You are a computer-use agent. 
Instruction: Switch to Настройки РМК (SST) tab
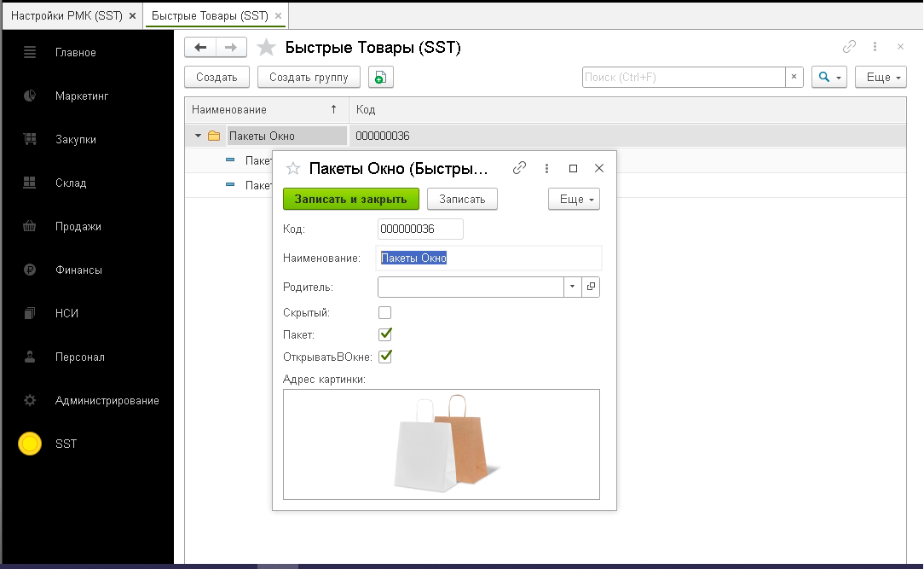(x=66, y=15)
